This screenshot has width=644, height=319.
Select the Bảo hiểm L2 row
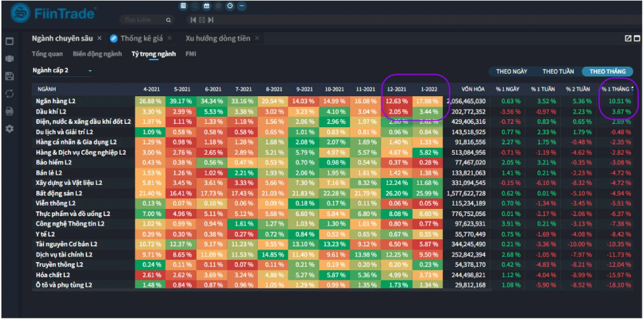tap(333, 162)
